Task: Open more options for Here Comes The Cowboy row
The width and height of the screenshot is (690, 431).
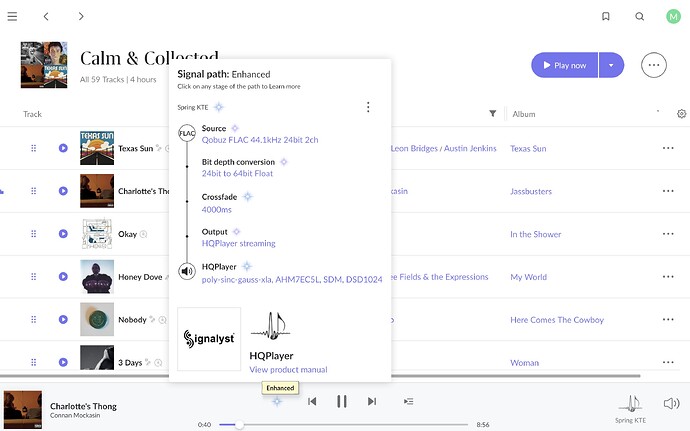Action: pyautogui.click(x=668, y=319)
